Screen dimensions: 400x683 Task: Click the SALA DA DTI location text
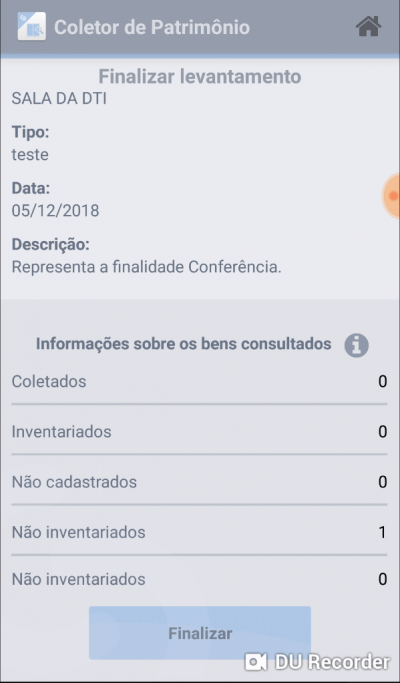[59, 99]
